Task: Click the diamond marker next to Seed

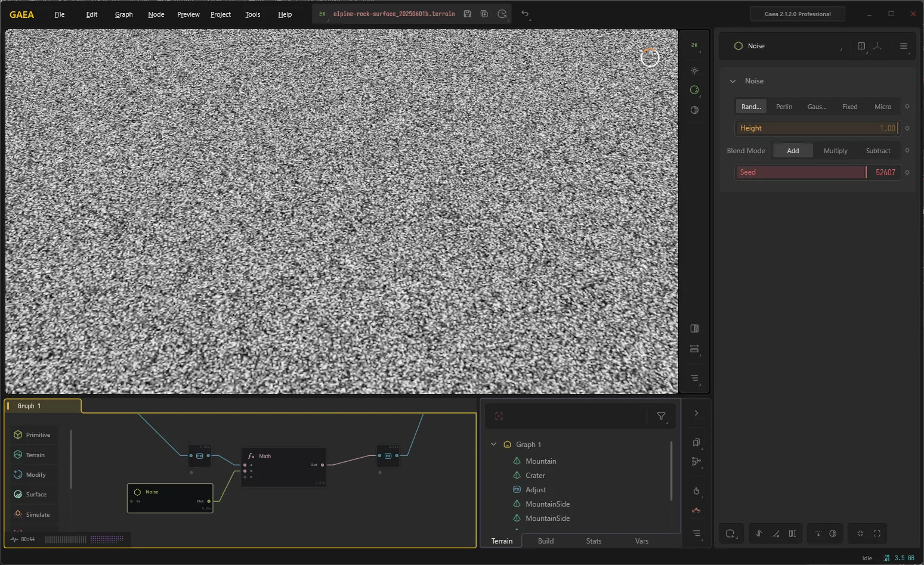Action: [x=907, y=172]
